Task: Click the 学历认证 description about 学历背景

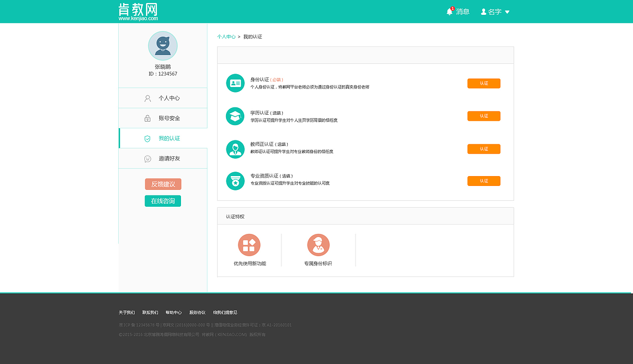Action: pyautogui.click(x=294, y=120)
